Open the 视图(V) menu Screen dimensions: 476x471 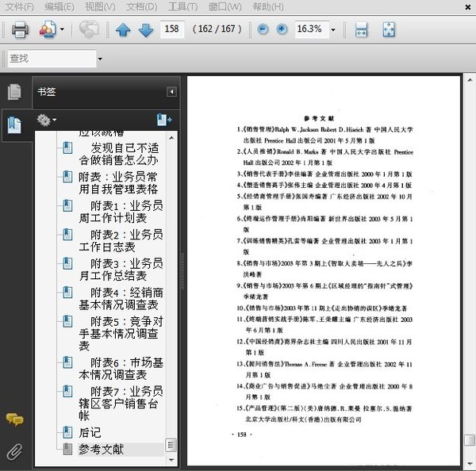[99, 7]
